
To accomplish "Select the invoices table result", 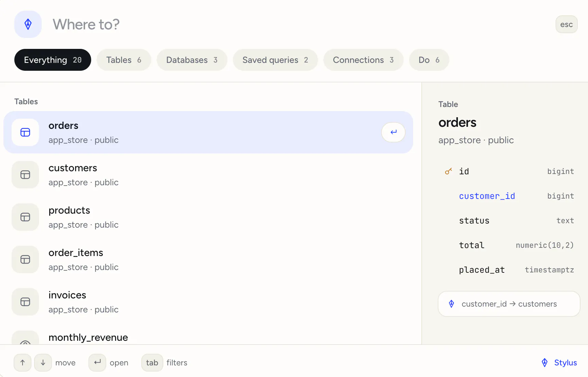I will point(208,302).
